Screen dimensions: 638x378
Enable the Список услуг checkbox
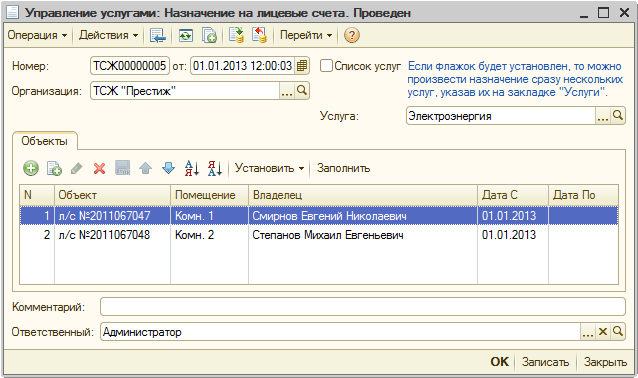(326, 66)
